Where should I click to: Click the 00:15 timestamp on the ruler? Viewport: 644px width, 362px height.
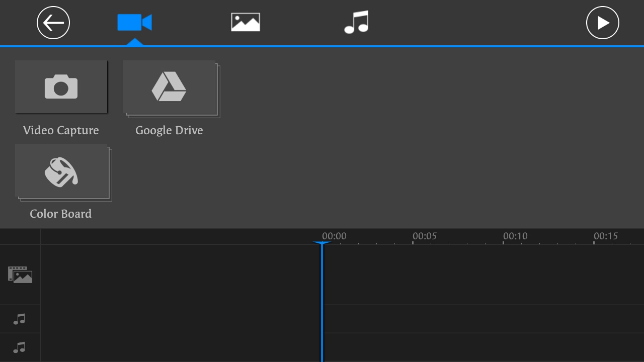coord(605,236)
